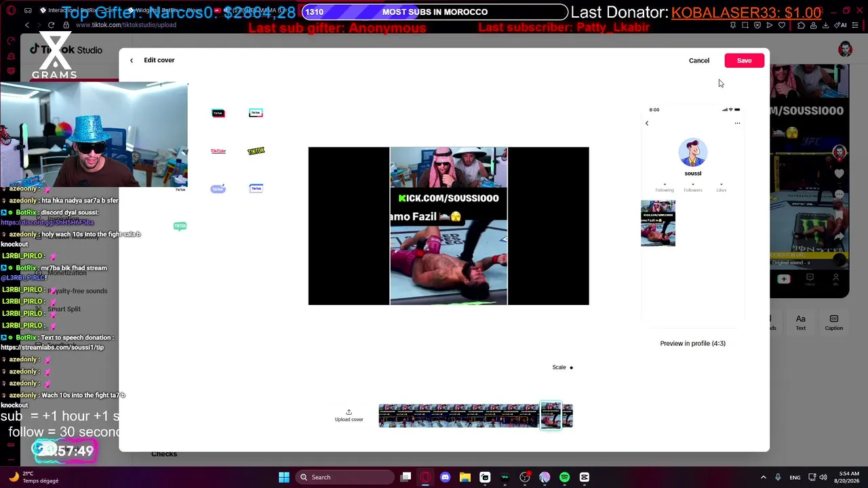Show hidden system tray icons
This screenshot has width=868, height=488.
[763, 477]
